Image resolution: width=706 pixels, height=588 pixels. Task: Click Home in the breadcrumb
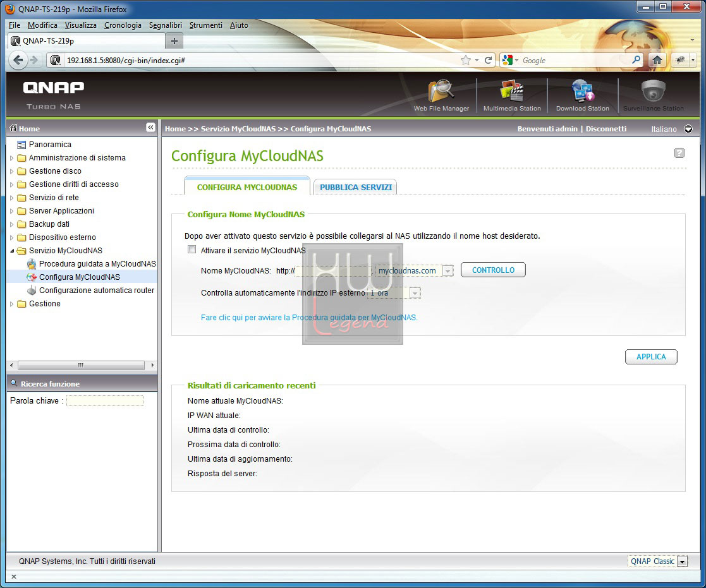coord(175,129)
